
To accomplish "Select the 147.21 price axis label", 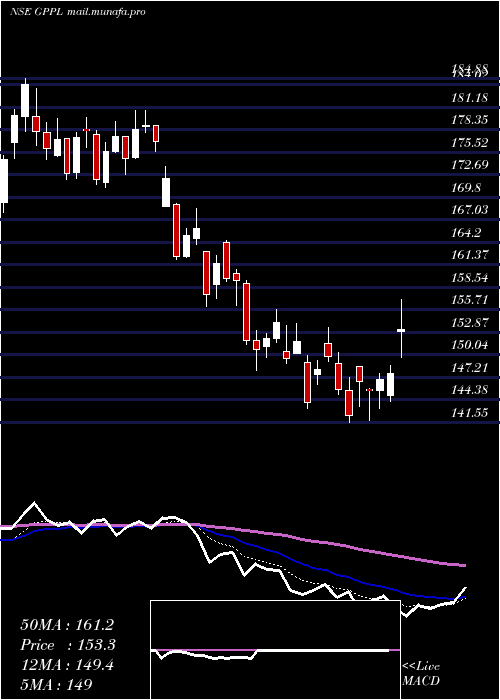I will [469, 368].
